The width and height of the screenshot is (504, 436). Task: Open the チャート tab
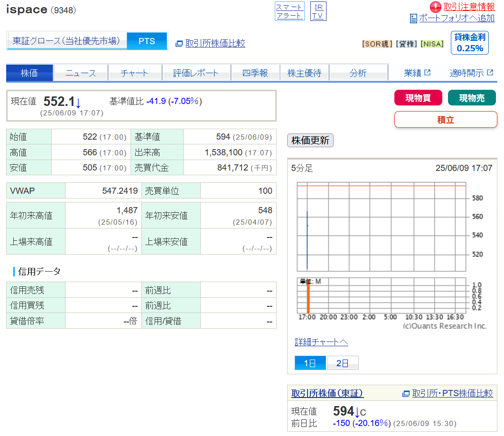(x=135, y=73)
